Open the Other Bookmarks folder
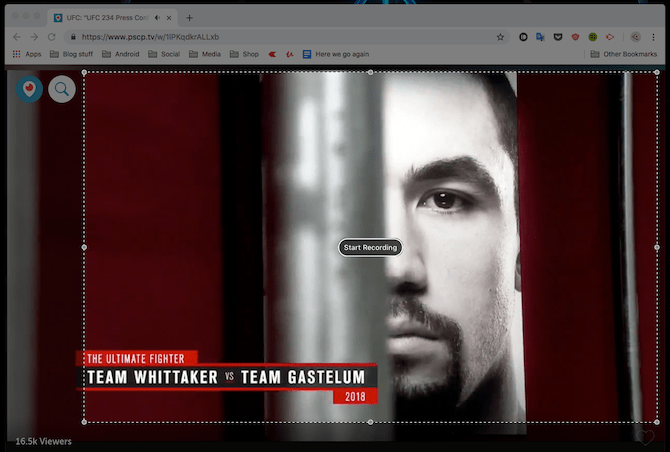This screenshot has width=670, height=452. [624, 54]
